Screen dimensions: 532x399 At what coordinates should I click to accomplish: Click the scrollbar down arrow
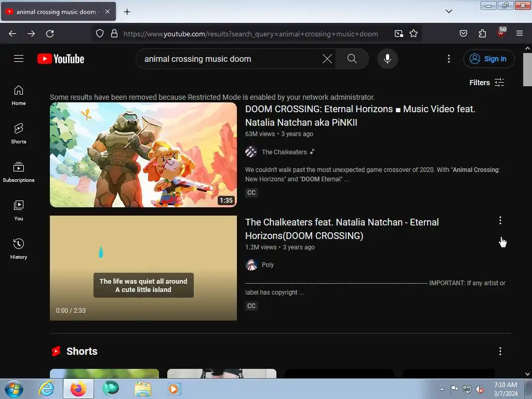coord(527,374)
